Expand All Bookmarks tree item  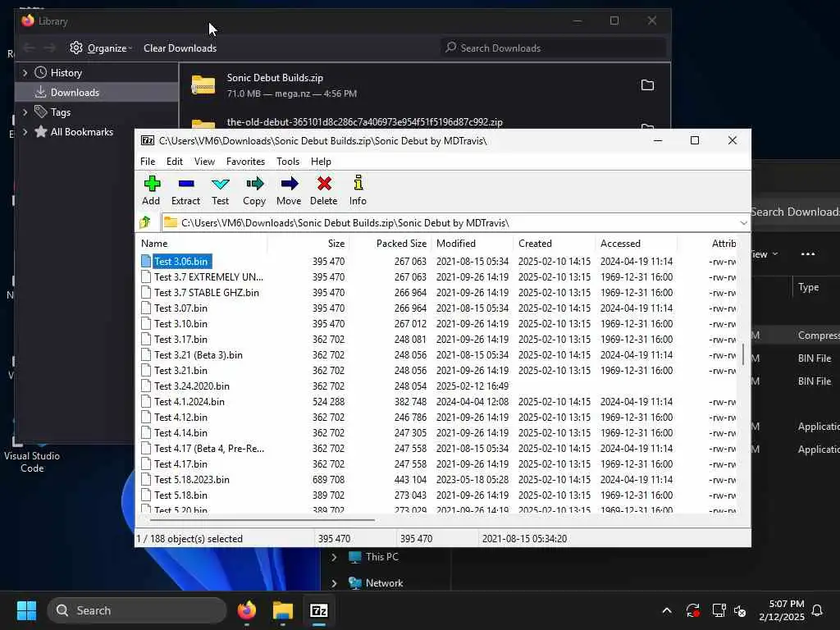[x=25, y=132]
